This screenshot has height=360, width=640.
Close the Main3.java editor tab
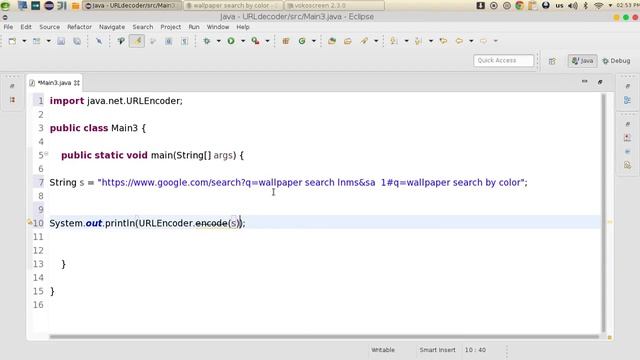pyautogui.click(x=77, y=83)
